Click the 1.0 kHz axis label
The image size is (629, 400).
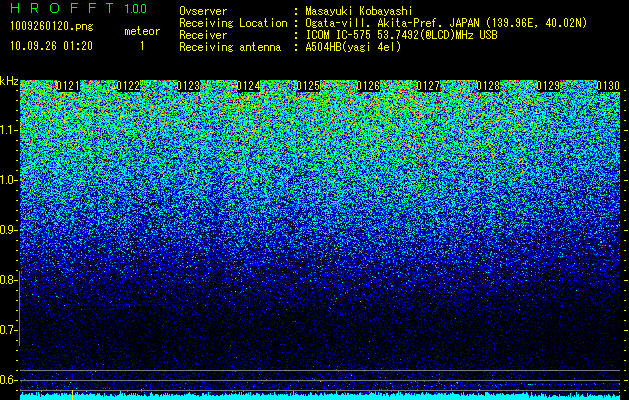click(x=8, y=180)
